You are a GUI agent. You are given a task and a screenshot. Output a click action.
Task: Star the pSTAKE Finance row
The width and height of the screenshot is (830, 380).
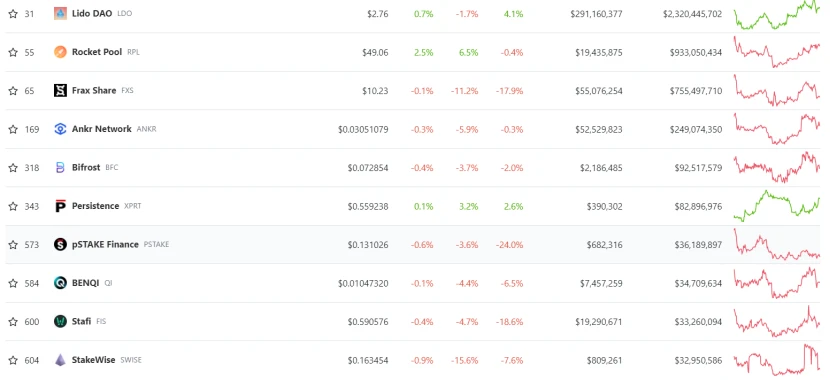coord(13,245)
